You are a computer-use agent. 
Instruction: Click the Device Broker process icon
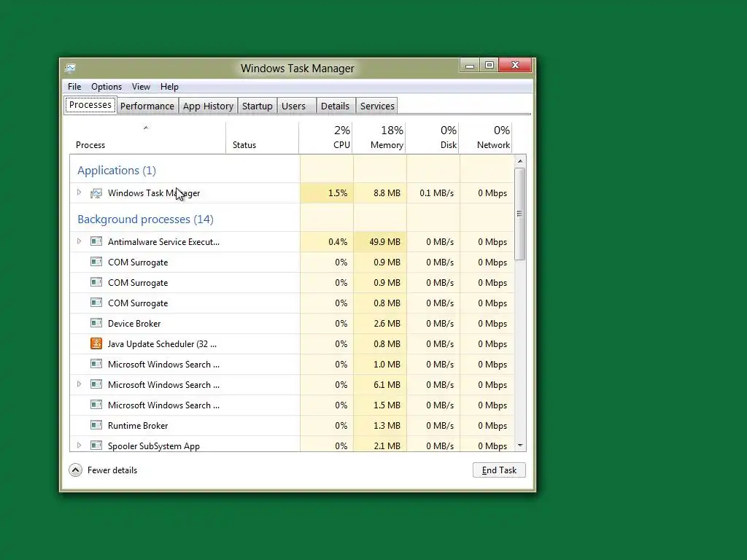96,323
